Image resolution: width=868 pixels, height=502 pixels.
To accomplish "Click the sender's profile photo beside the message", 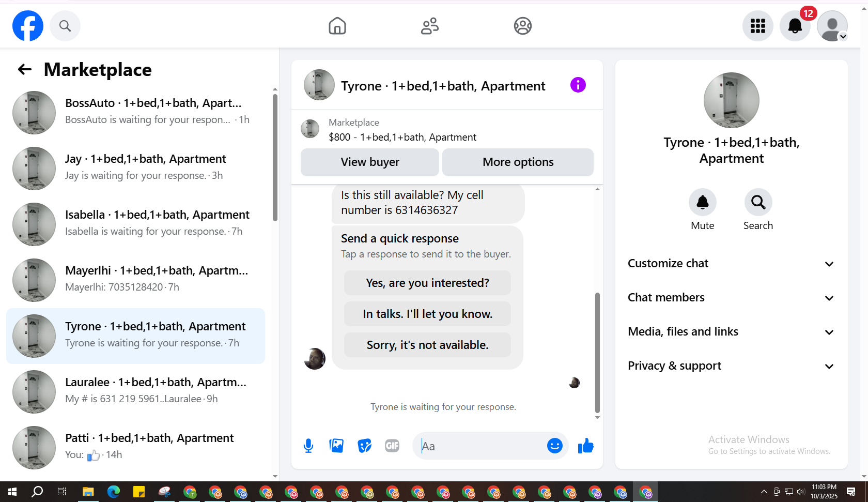I will pos(315,359).
